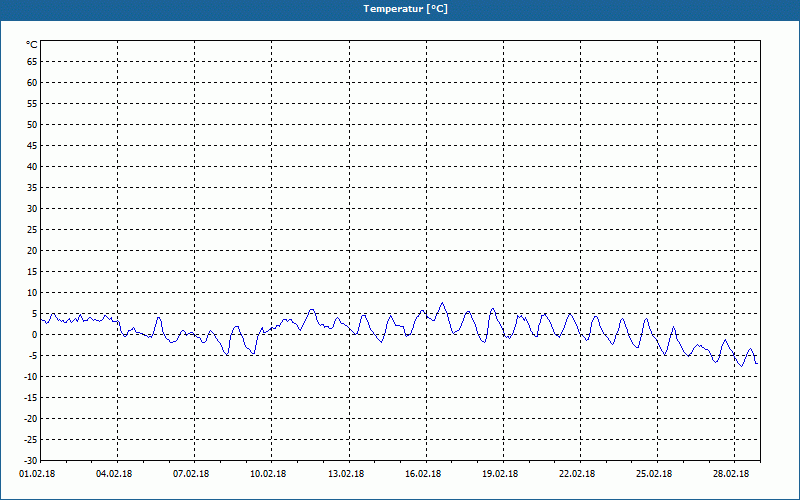
Task: Click the 40 value on the temperature axis
Action: (x=32, y=166)
